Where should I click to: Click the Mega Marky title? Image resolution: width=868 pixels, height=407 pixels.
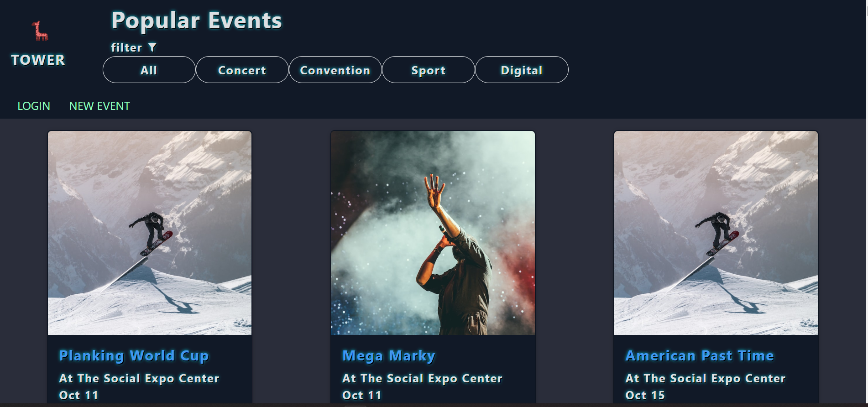[x=389, y=355]
